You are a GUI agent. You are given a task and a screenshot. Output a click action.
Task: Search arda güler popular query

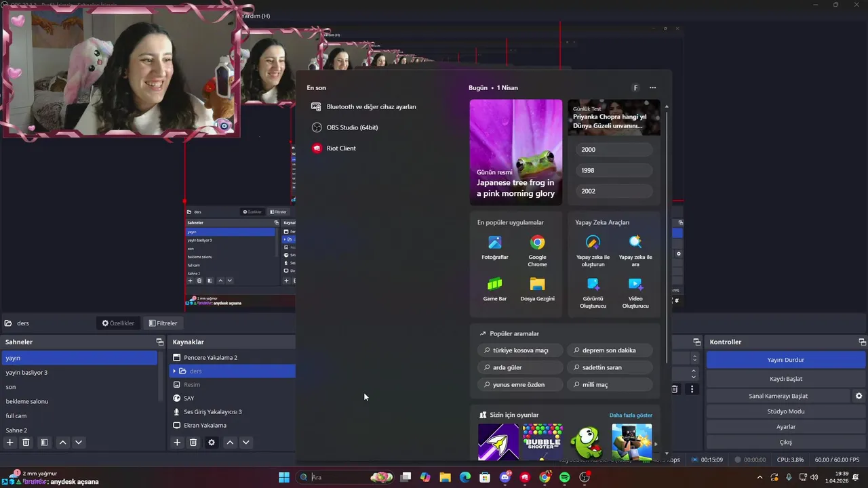coord(520,367)
